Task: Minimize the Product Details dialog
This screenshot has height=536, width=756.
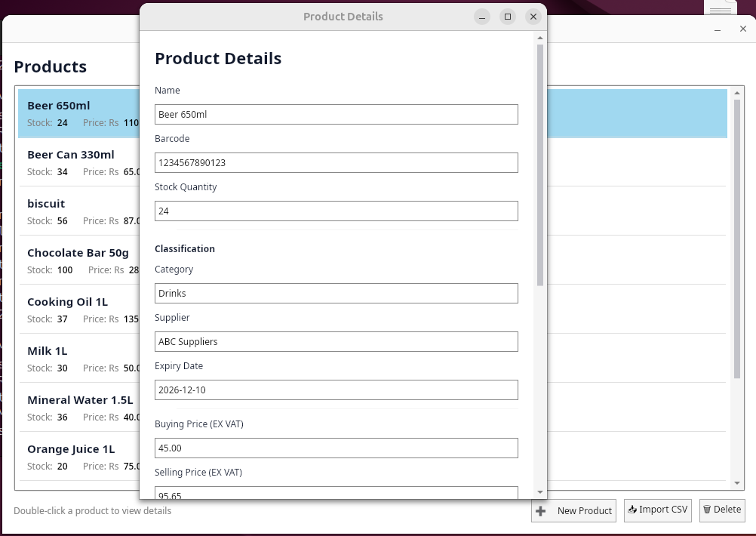Action: 482,17
